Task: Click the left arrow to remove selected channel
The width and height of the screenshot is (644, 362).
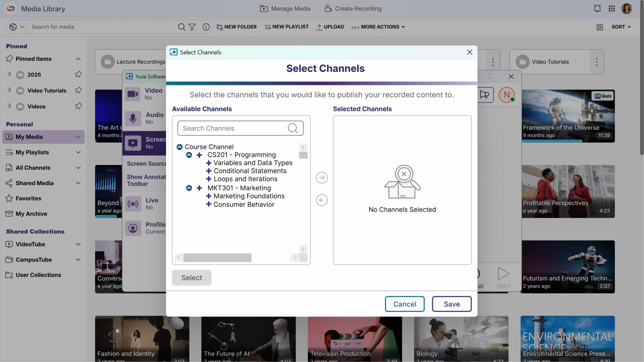Action: pos(321,200)
